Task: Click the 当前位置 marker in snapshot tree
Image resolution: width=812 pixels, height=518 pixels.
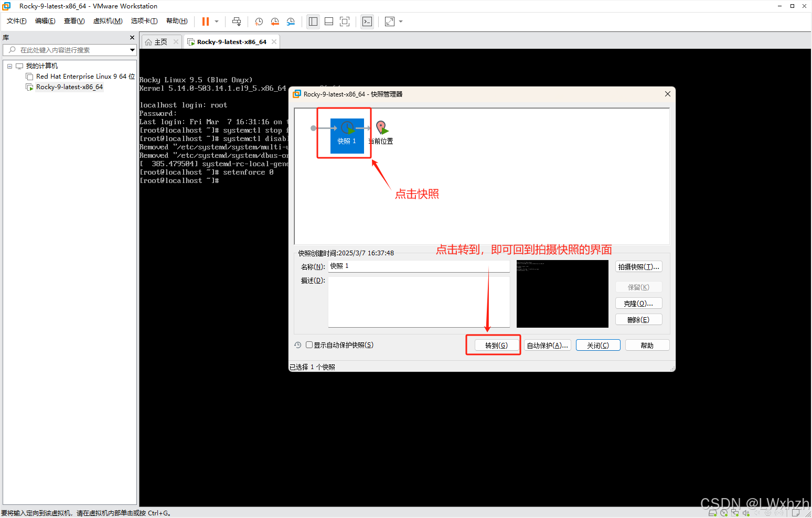Action: [381, 133]
